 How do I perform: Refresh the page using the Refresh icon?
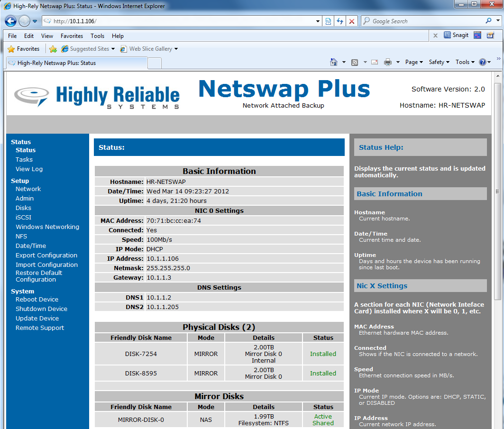[340, 21]
